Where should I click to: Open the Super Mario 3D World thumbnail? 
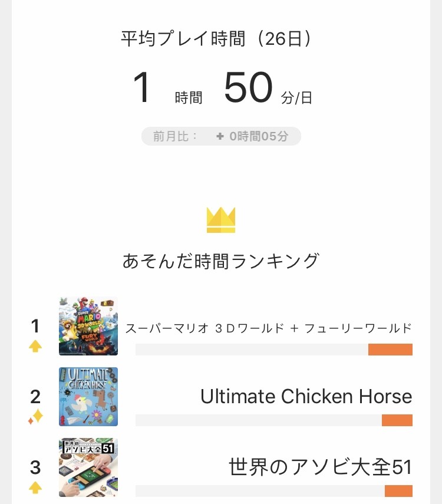(x=88, y=326)
